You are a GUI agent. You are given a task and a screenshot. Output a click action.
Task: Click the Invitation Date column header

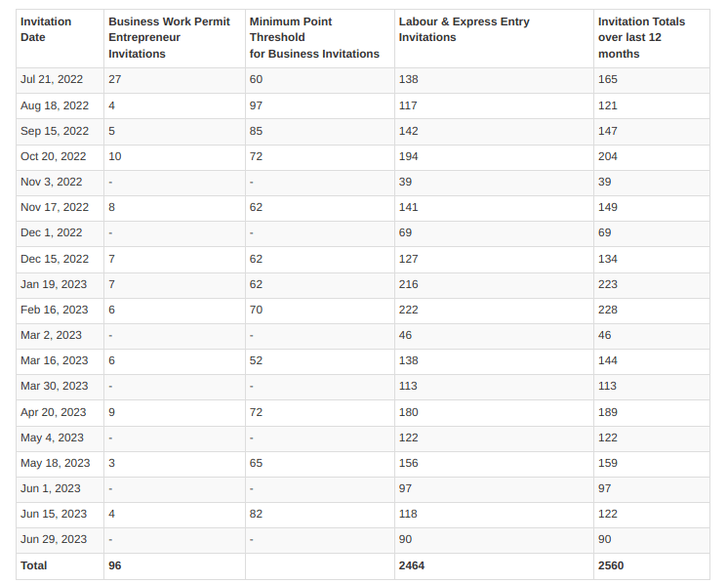click(x=46, y=29)
